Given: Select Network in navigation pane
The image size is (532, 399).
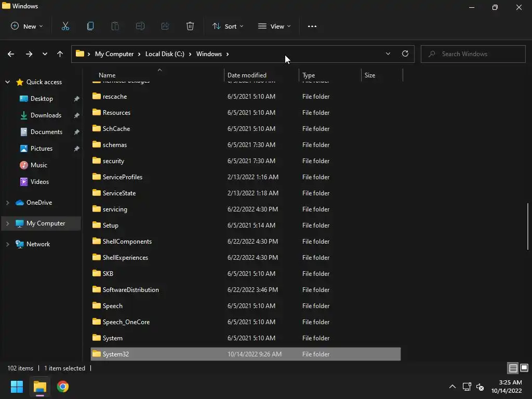Looking at the screenshot, I should coord(38,244).
